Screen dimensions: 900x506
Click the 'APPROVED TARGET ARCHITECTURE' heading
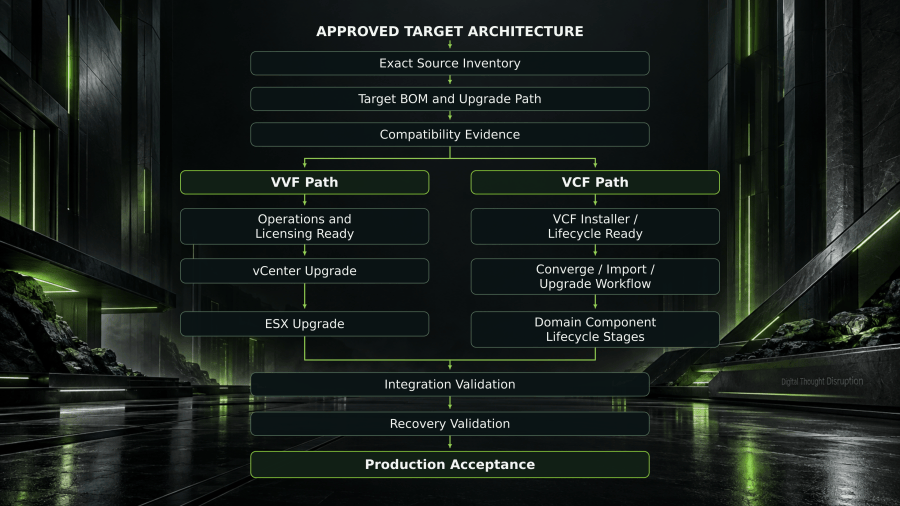(449, 31)
